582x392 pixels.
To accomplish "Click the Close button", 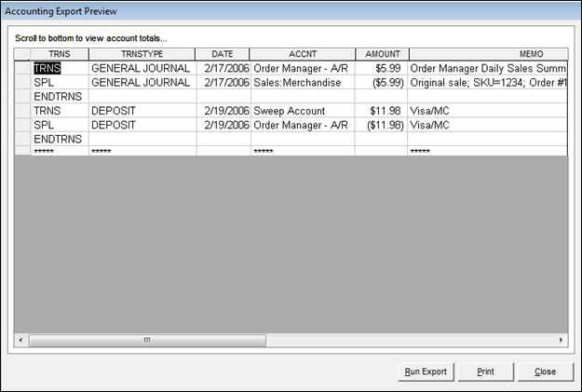I will (x=546, y=372).
